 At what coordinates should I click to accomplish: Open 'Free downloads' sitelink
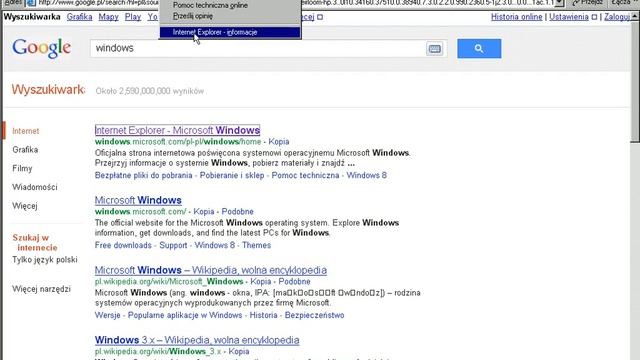point(123,245)
